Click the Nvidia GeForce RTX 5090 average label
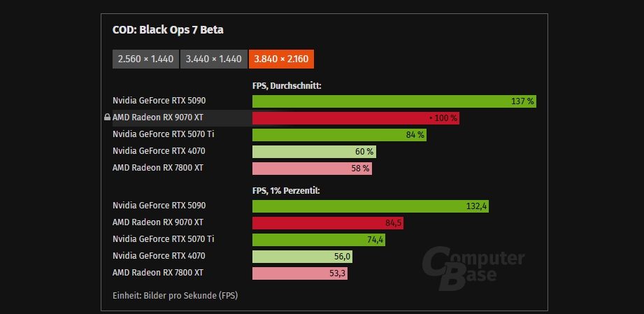Viewport: 644px width, 314px height. (x=159, y=101)
